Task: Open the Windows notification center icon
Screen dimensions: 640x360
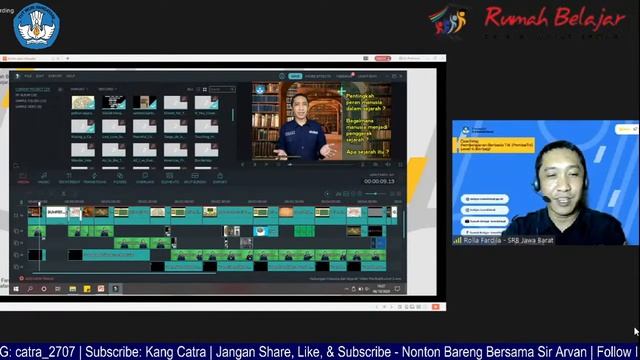Action: tap(397, 289)
